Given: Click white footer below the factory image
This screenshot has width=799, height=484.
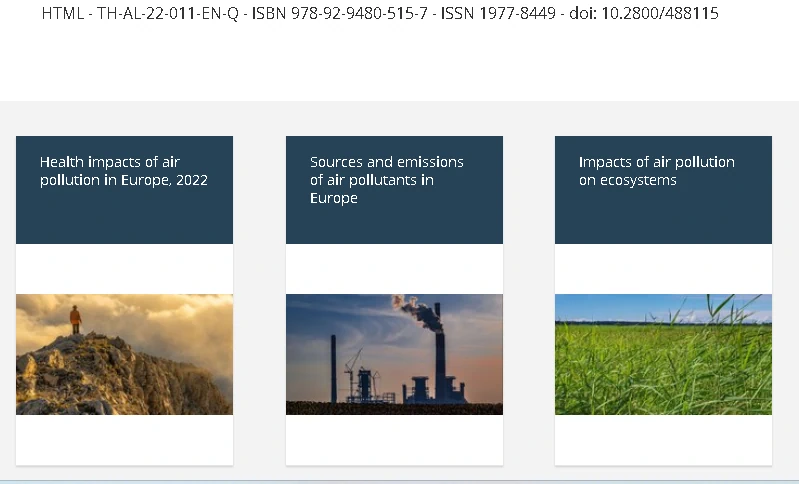Looking at the screenshot, I should (394, 440).
